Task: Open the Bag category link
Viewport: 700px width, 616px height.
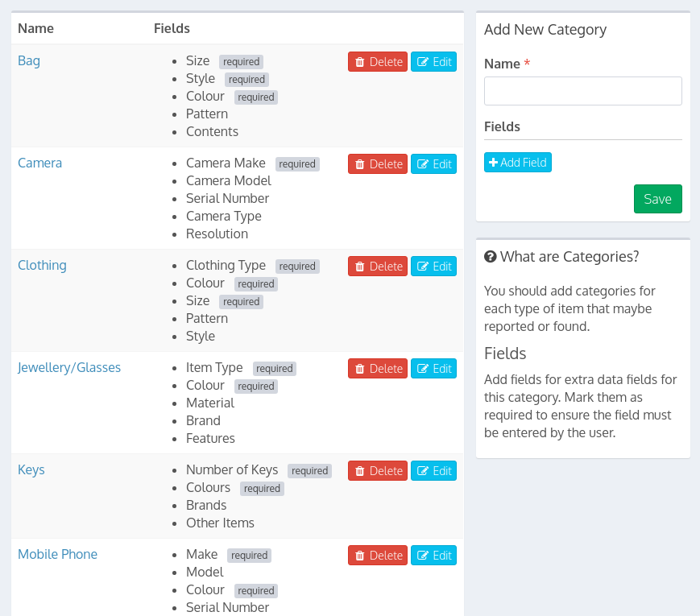Action: pos(29,61)
